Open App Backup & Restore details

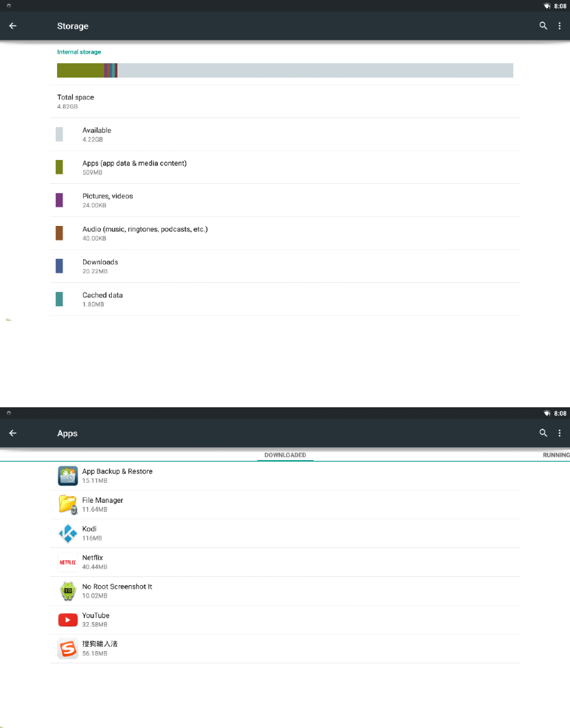click(285, 476)
